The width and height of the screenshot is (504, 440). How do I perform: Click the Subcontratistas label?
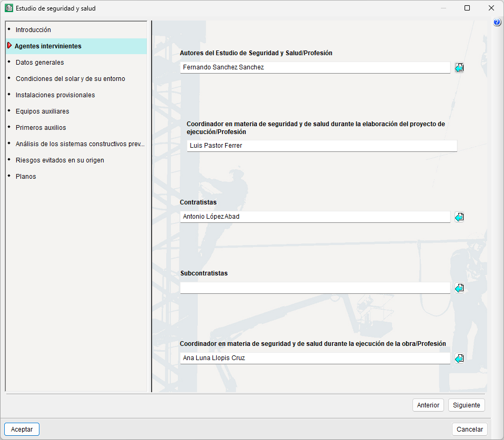coord(204,273)
